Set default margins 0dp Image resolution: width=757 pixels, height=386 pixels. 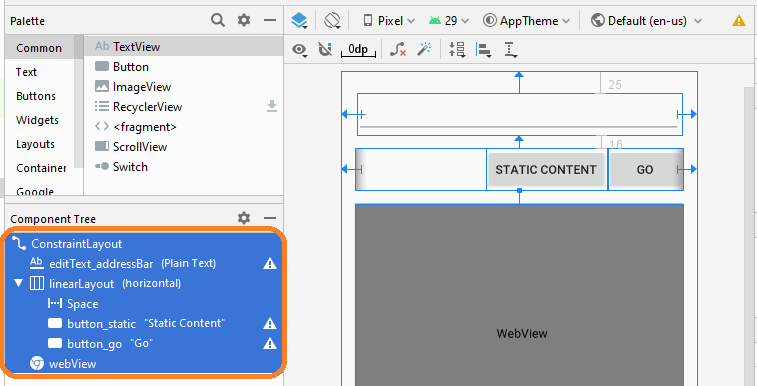tap(358, 50)
